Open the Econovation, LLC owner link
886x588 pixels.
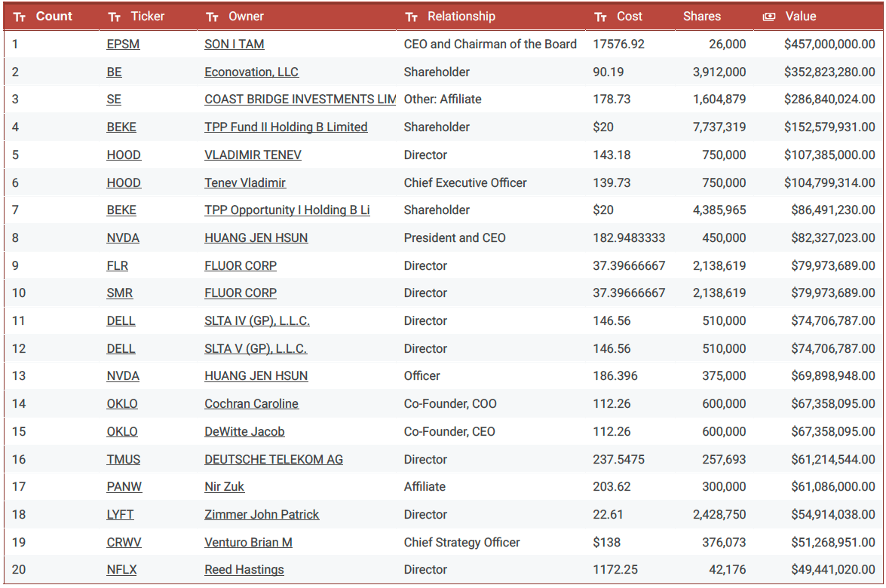pyautogui.click(x=251, y=72)
